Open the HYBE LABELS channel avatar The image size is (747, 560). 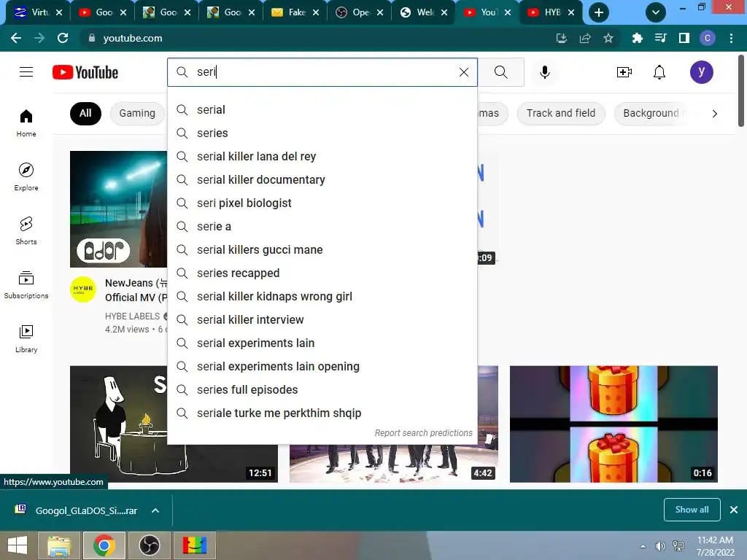pyautogui.click(x=83, y=289)
